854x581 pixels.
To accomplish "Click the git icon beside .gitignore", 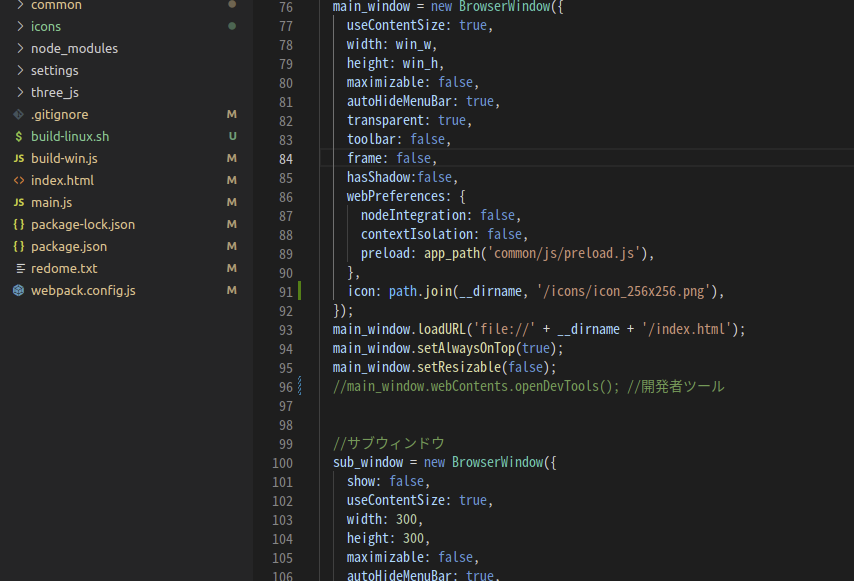I will point(19,114).
